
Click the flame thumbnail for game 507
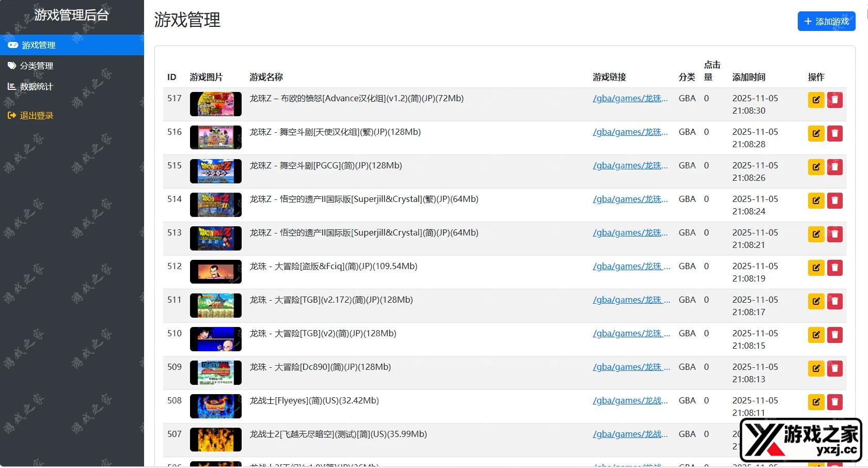point(216,440)
